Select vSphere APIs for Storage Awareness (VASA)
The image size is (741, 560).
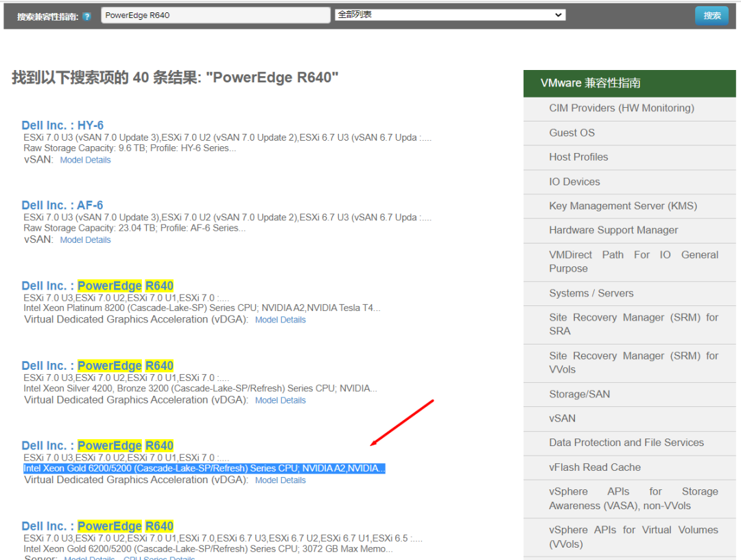tap(629, 498)
